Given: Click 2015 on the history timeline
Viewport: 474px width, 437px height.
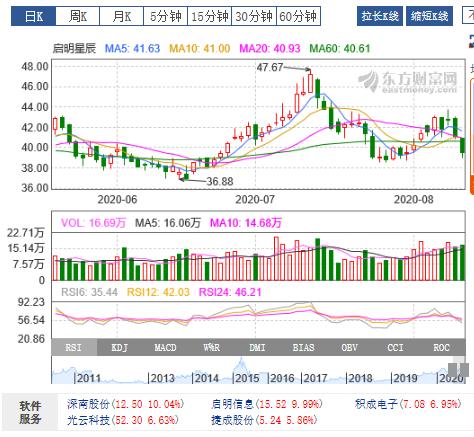Looking at the screenshot, I should [247, 378].
